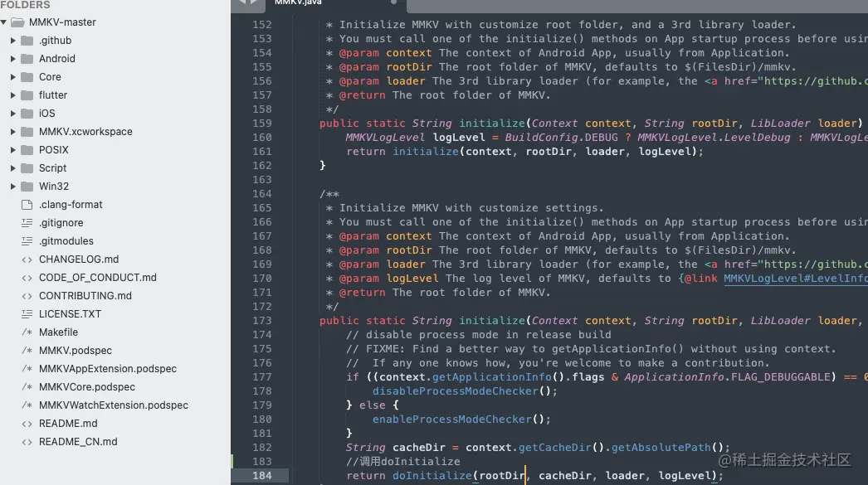Click the tab history back arrow
Screen dimensions: 868x485
(242, 2)
